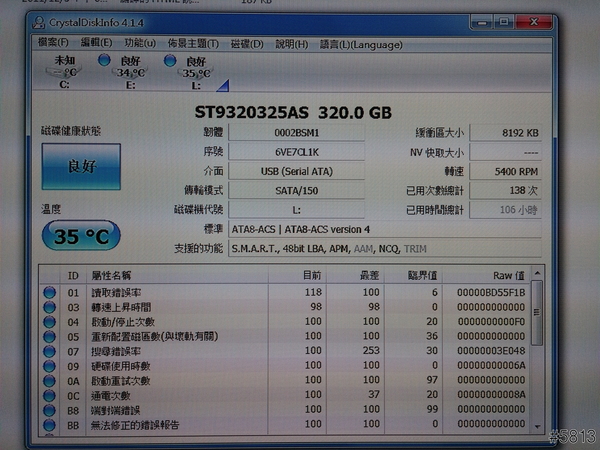600x450 pixels.
Task: Expand the 佈景主題(T) theme menu
Action: (195, 43)
